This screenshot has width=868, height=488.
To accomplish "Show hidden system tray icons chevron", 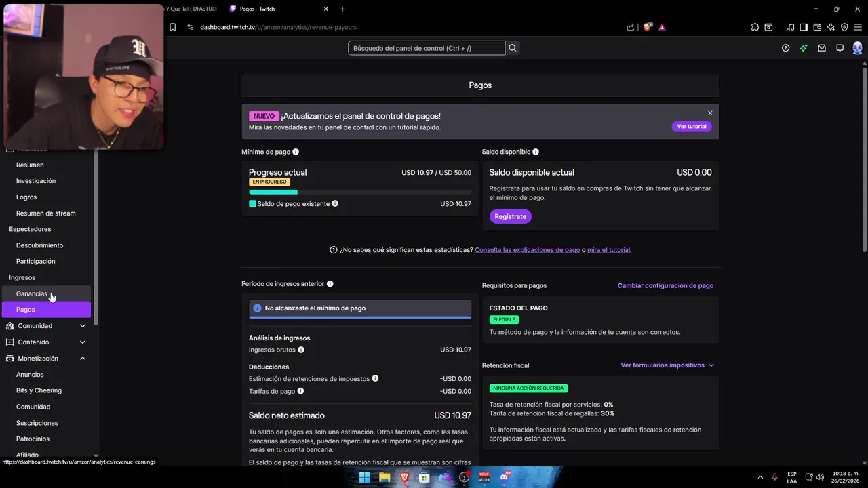I will [x=759, y=477].
